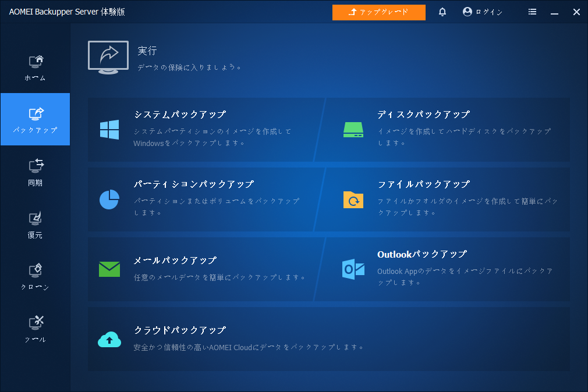Close the AOMEI Backupper window

pos(577,12)
